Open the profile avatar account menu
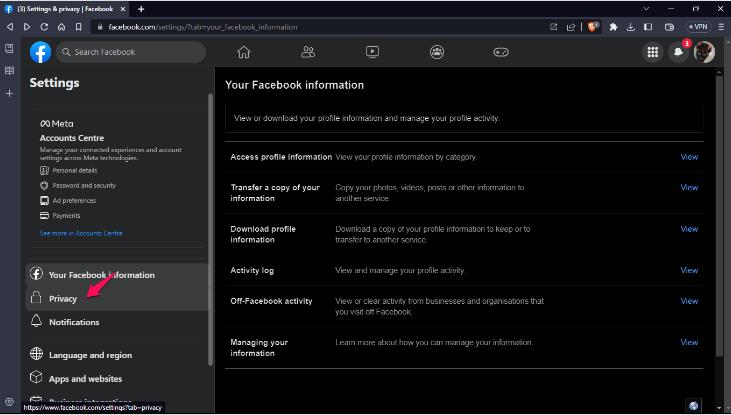 click(704, 52)
